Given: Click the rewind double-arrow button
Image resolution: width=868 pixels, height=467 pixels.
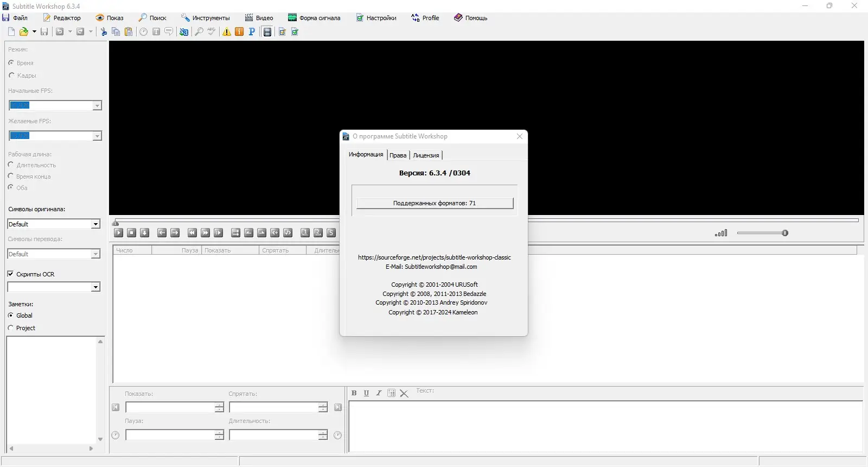Looking at the screenshot, I should (192, 233).
